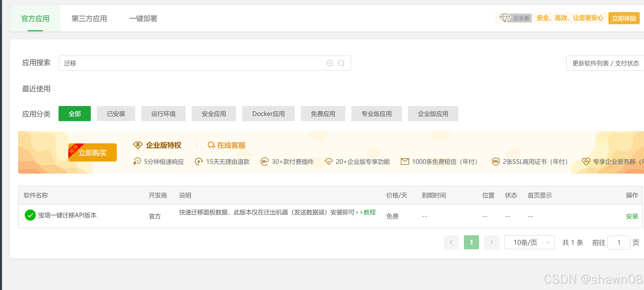The height and width of the screenshot is (290, 644).
Task: Go to the next page arrow
Action: coord(491,243)
